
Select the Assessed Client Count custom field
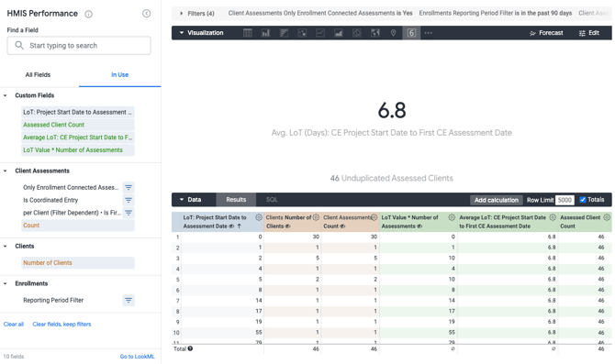coord(78,125)
